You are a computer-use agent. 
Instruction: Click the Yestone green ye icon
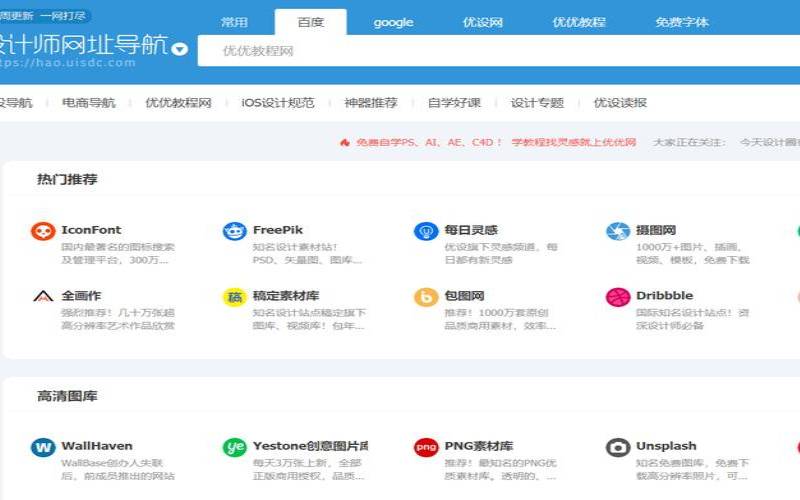click(x=235, y=447)
